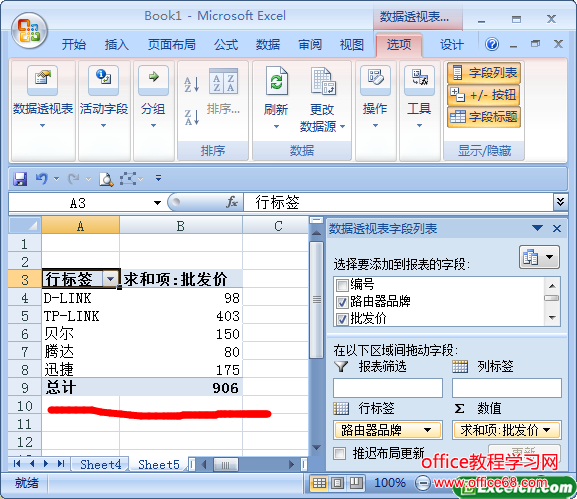Screen dimensions: 577x499
Task: Switch to Page Layout view
Action: (x=338, y=482)
